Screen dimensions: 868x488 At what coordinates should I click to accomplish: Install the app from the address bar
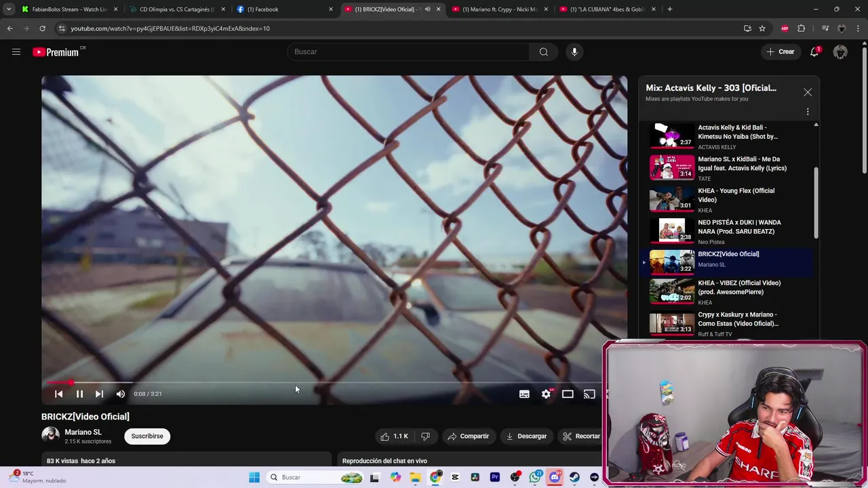[x=747, y=28]
